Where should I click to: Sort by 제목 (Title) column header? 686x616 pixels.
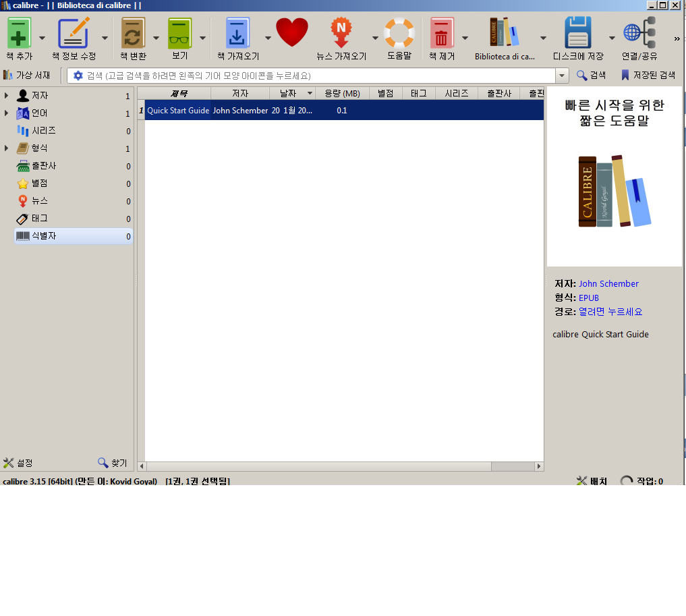pyautogui.click(x=178, y=93)
